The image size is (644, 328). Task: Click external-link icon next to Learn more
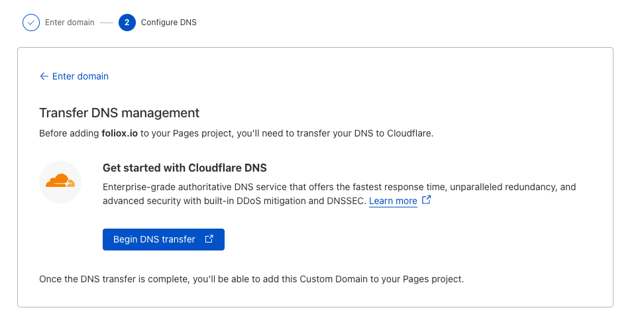[427, 200]
